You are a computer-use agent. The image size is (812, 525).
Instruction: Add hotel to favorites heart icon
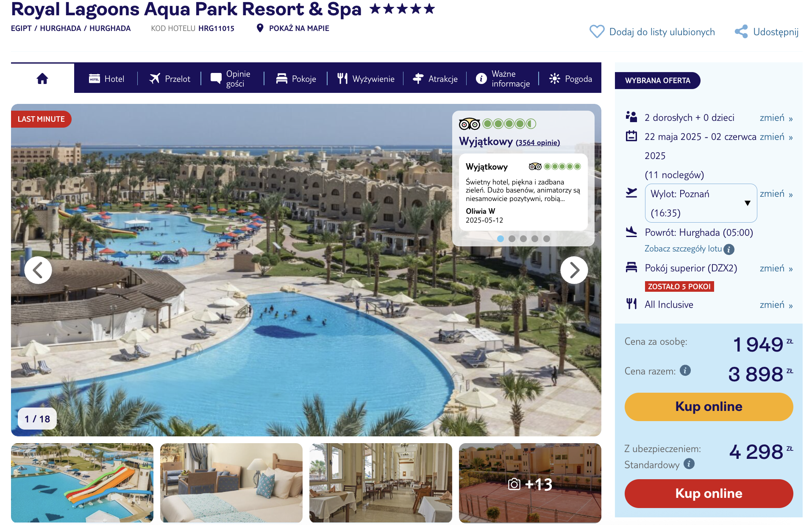[x=597, y=31]
